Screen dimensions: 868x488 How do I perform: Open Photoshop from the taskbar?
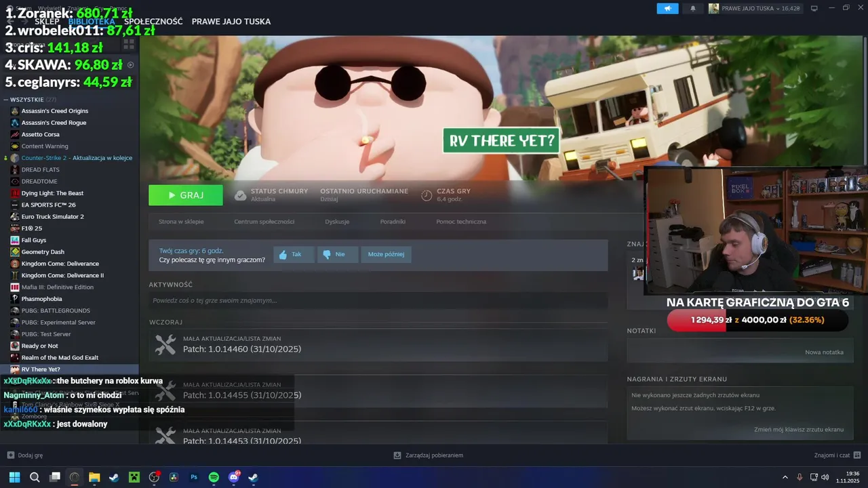click(x=194, y=477)
